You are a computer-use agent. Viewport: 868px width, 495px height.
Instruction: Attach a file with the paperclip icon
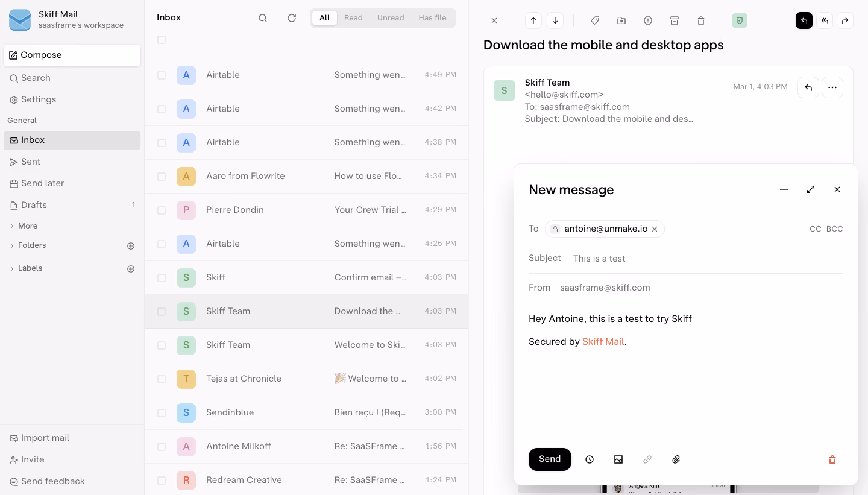coord(676,459)
